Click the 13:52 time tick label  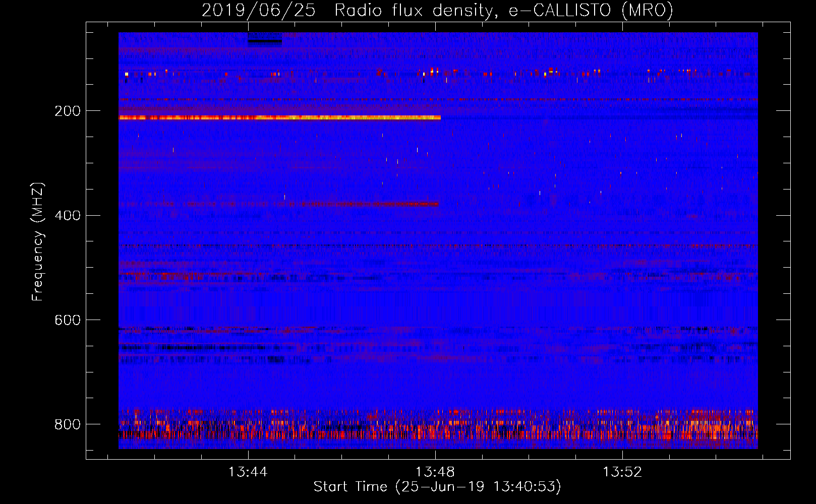click(x=622, y=472)
